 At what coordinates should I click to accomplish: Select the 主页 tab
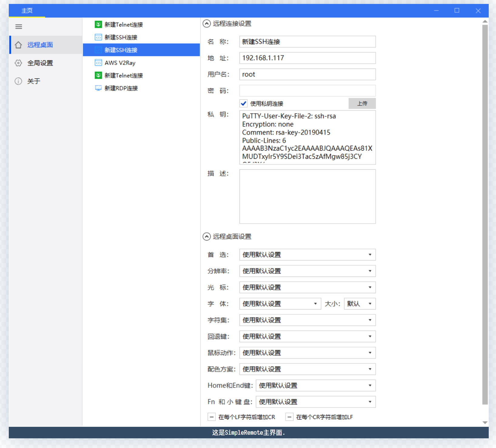point(27,11)
